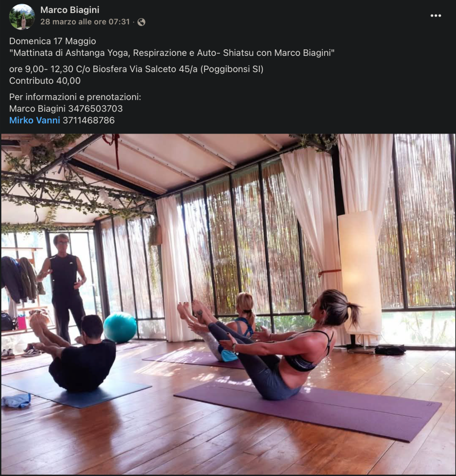
Task: Click phone number 3476503703 in the post
Action: (95, 109)
